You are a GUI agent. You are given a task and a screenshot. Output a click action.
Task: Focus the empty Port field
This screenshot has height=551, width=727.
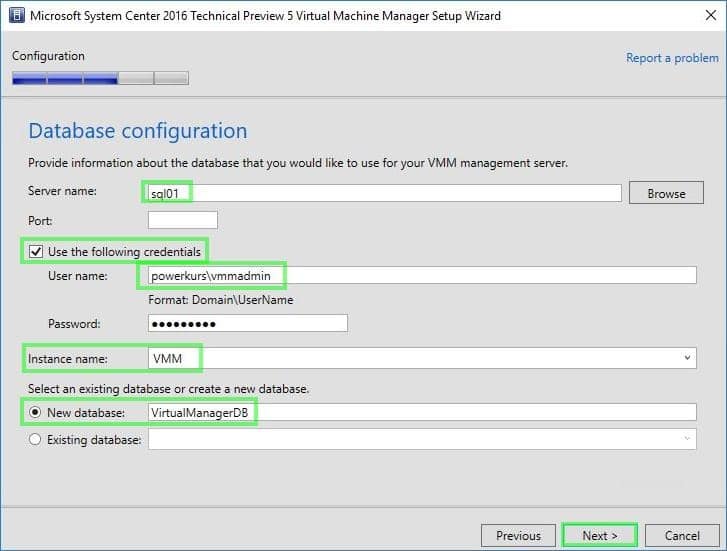coord(183,220)
